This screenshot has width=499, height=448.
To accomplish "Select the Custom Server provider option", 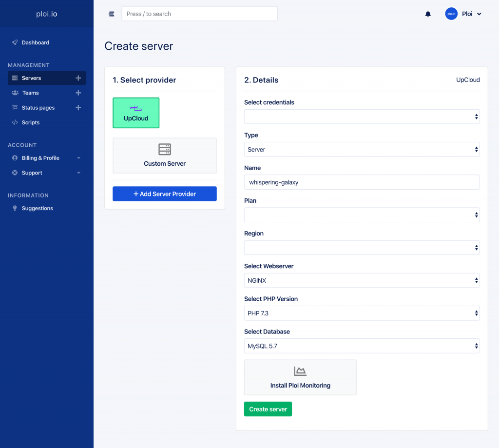I will [164, 155].
